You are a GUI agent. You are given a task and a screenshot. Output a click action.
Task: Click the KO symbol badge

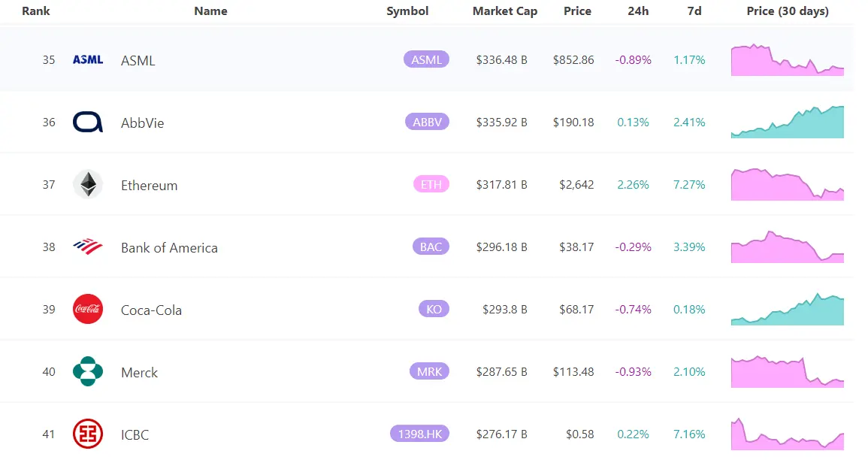point(434,309)
